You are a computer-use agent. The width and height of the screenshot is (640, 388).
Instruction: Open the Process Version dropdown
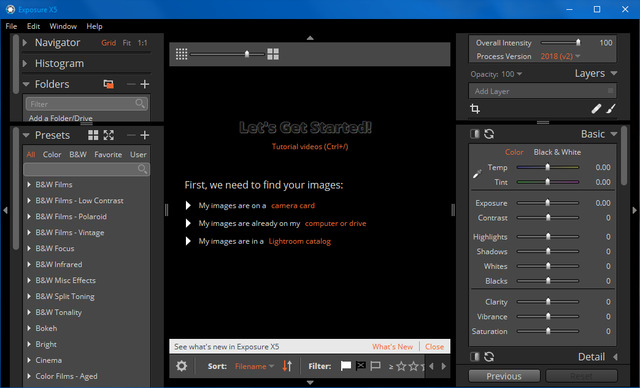point(560,56)
